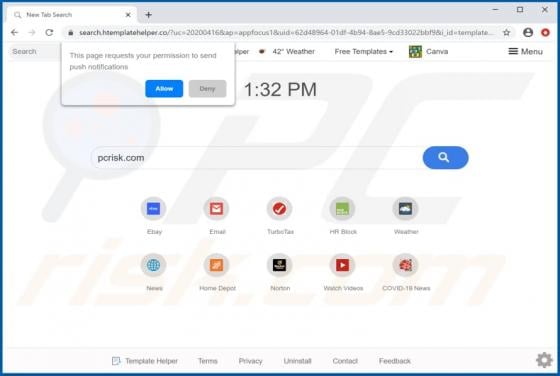Open the News globe shortcut icon

pyautogui.click(x=154, y=265)
